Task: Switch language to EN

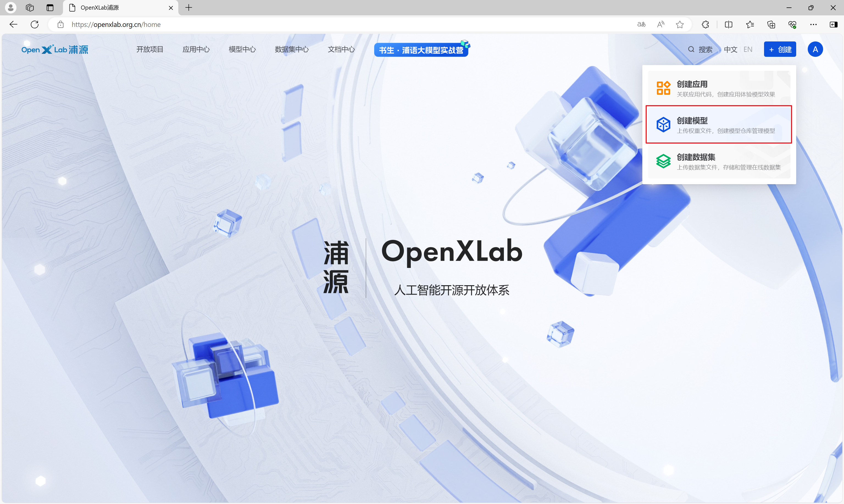Action: pyautogui.click(x=748, y=50)
